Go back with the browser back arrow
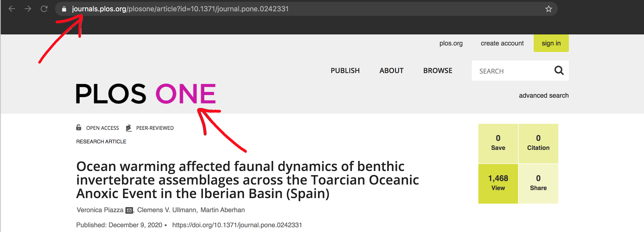This screenshot has width=644, height=232. (x=12, y=9)
